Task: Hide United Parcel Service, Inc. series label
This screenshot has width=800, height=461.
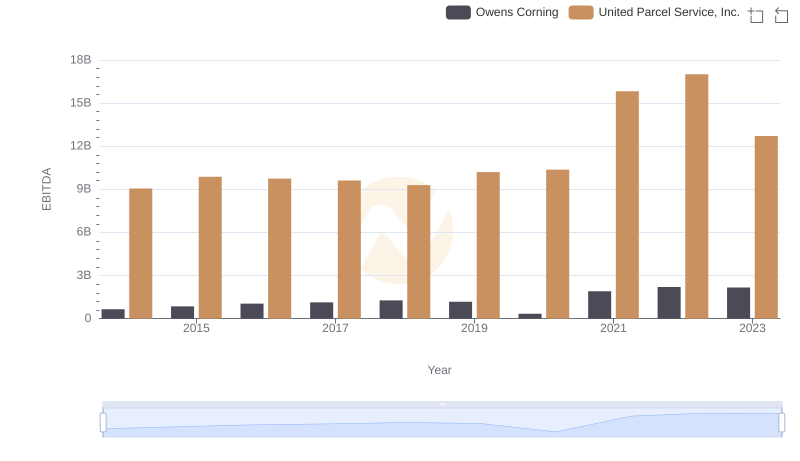Action: [669, 12]
